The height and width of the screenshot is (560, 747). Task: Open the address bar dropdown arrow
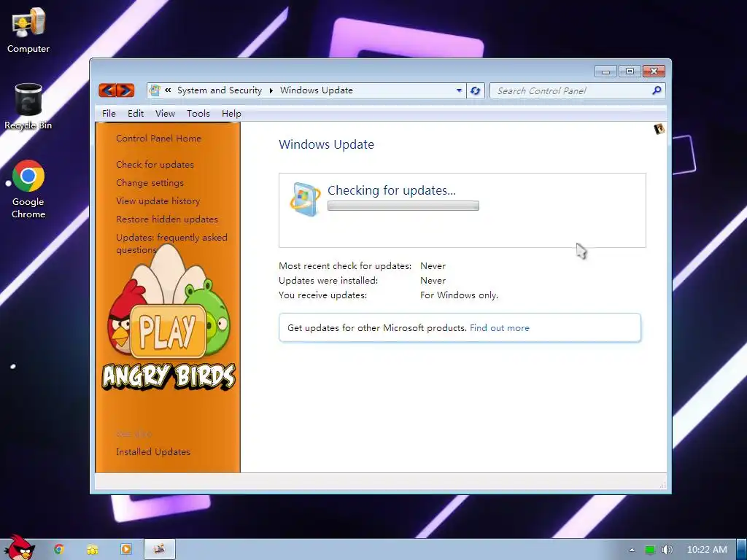[x=459, y=90]
